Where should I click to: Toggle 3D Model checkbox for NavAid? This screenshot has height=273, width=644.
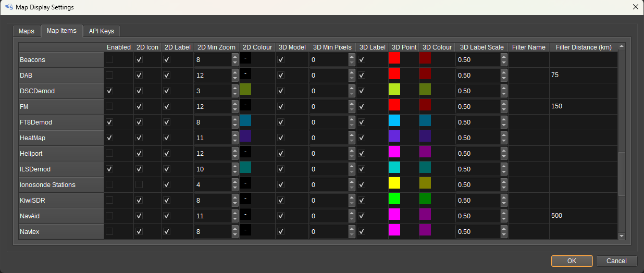[x=281, y=216]
